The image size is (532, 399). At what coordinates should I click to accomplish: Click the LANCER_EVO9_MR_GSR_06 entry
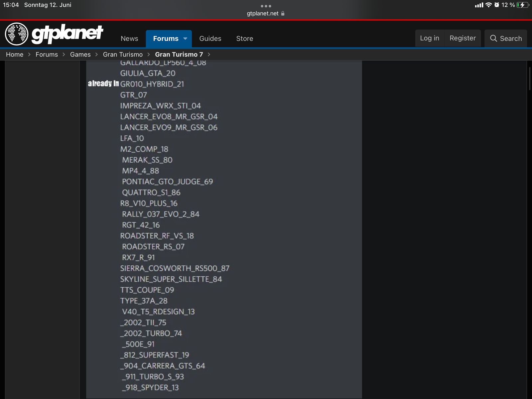[169, 128]
